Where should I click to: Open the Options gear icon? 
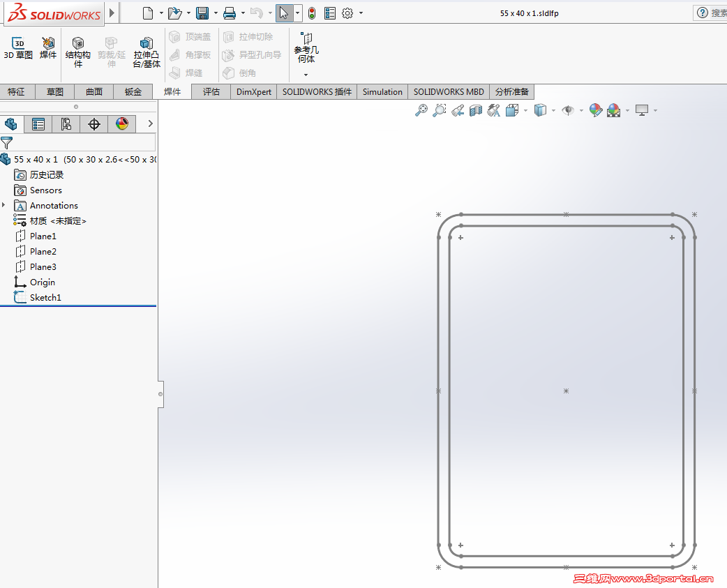click(x=347, y=13)
